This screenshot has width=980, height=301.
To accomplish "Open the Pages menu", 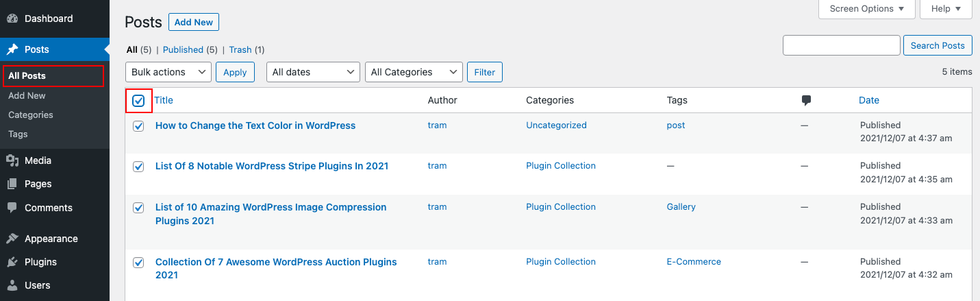I will [x=55, y=184].
